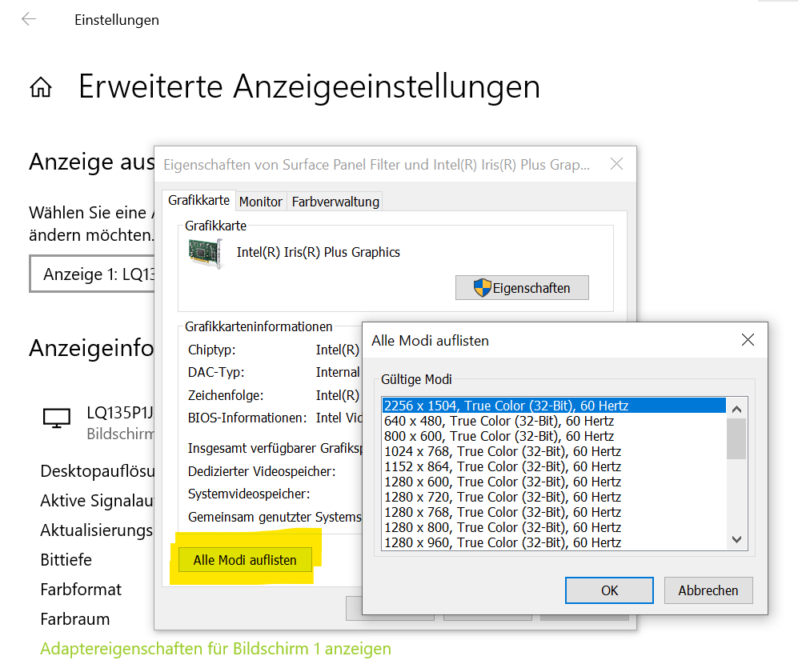Select 1152 x 864 mode entry
This screenshot has height=672, width=798.
(554, 467)
